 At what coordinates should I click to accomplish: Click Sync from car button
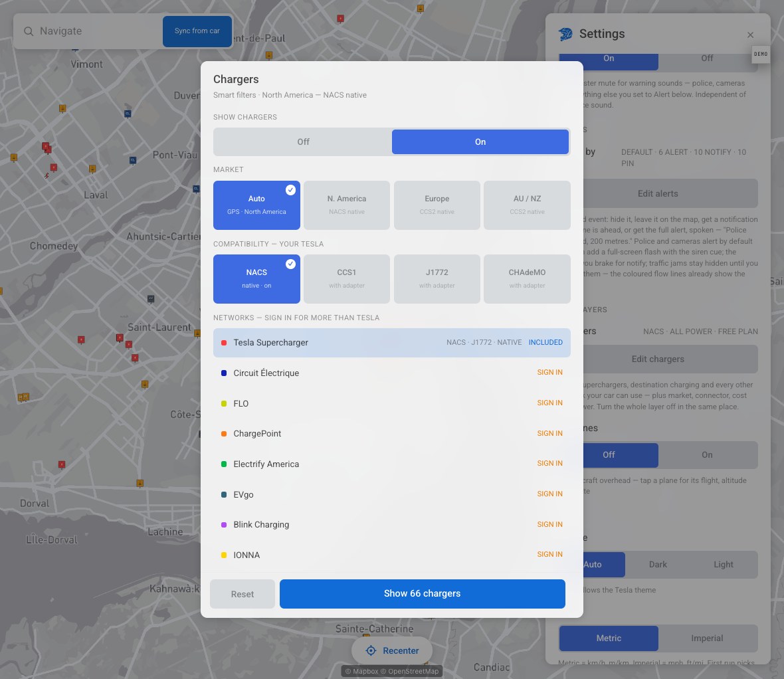[x=197, y=31]
